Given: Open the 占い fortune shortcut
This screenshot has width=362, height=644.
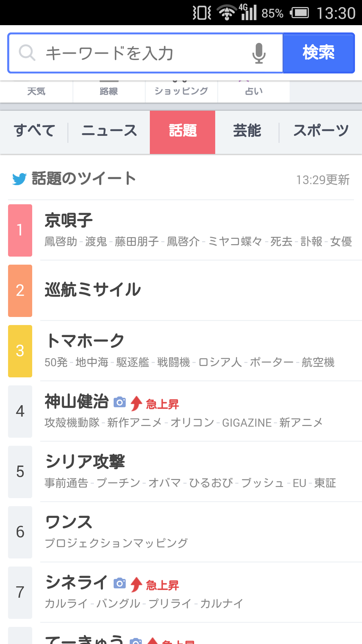Looking at the screenshot, I should (254, 91).
